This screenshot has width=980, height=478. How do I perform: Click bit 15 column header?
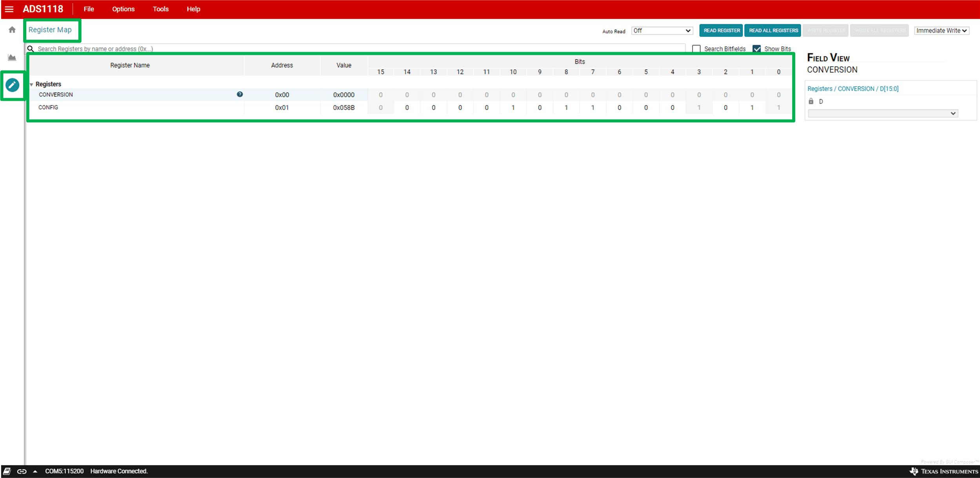[380, 72]
